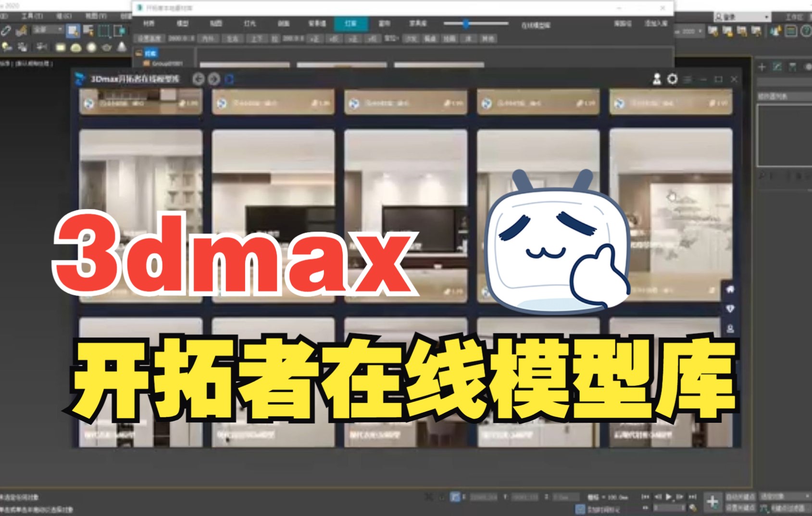Screen dimensions: 812x516
Task: Open the modifier list dropdown
Action: coord(784,97)
